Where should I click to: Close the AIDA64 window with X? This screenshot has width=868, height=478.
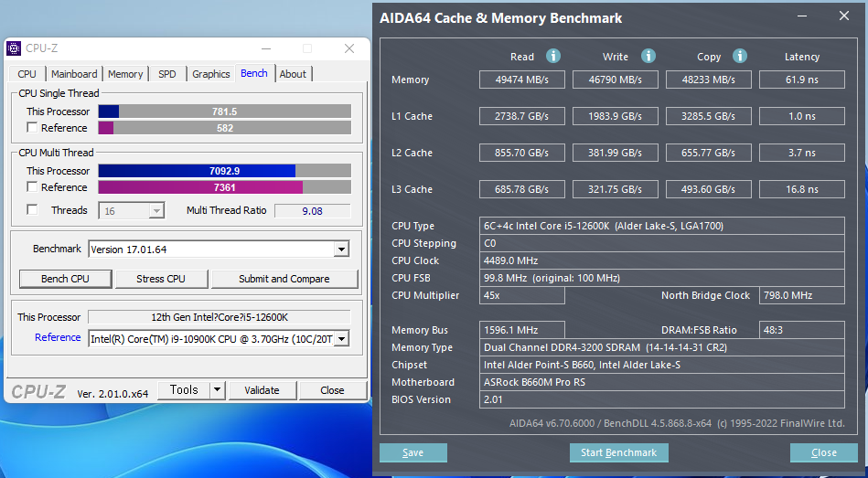coord(843,16)
